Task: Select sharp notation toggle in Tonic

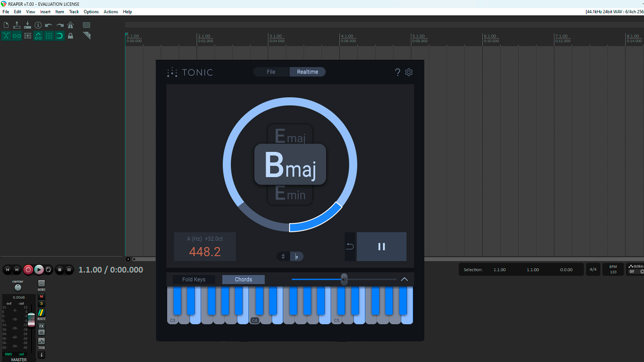Action: [x=283, y=256]
